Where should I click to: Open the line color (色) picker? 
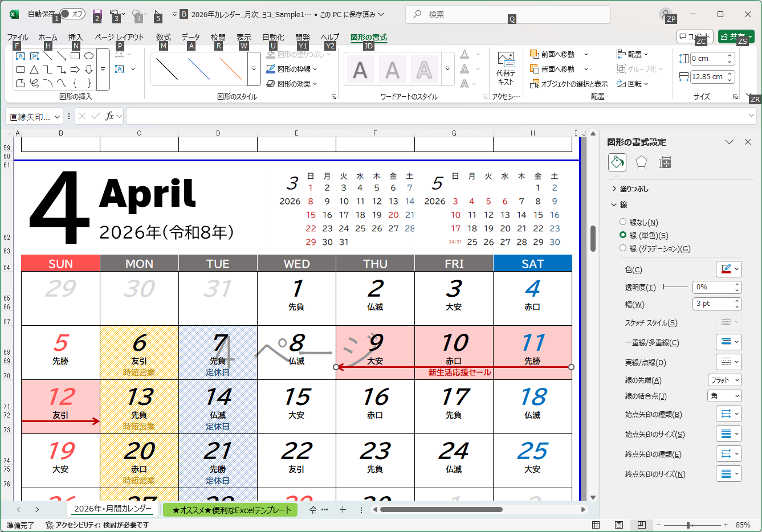tap(728, 269)
